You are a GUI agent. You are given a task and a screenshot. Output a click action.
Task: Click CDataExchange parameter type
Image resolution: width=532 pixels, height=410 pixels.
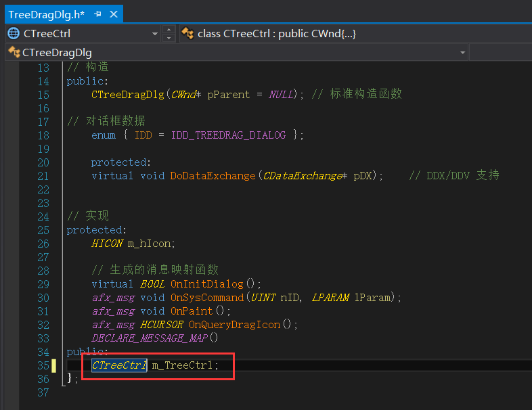point(303,176)
